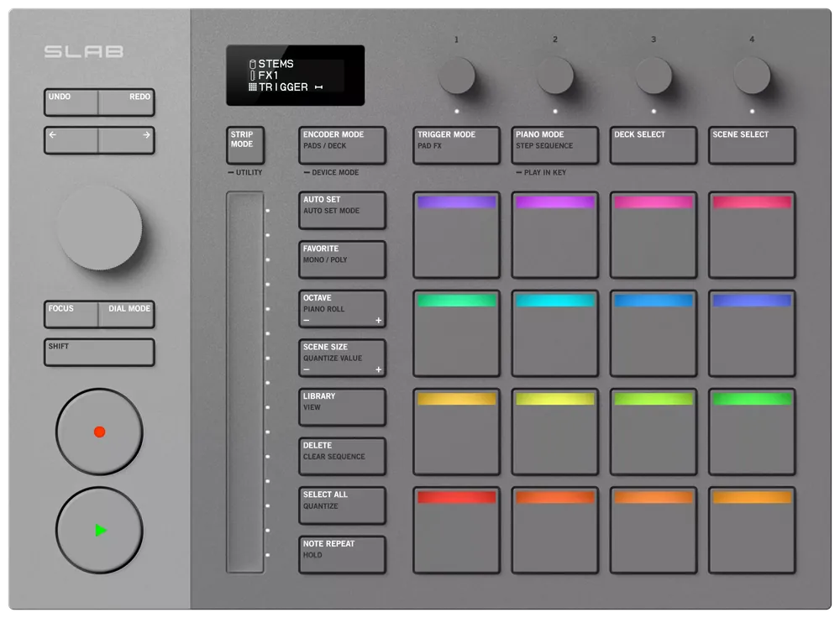Grab encoder knob 4
Image resolution: width=840 pixels, height=618 pixels.
[x=752, y=76]
